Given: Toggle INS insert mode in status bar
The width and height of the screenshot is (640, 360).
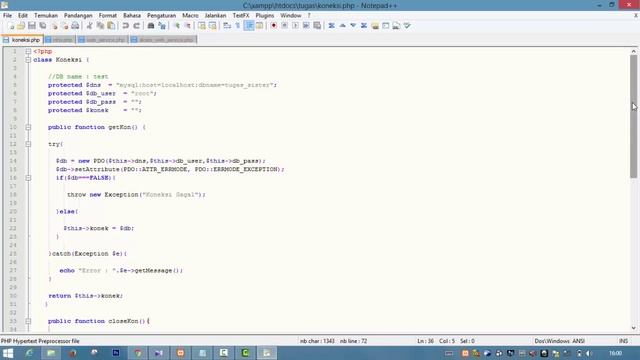Looking at the screenshot, I should 623,341.
